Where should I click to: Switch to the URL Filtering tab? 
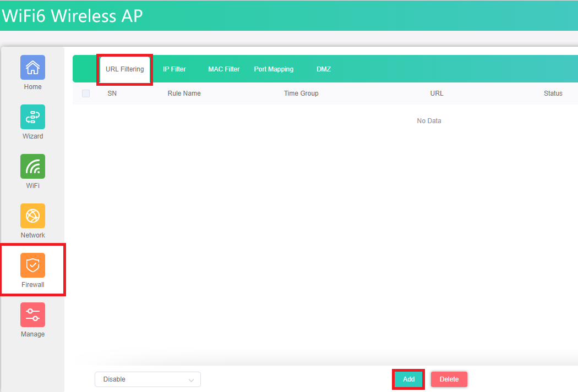(125, 69)
